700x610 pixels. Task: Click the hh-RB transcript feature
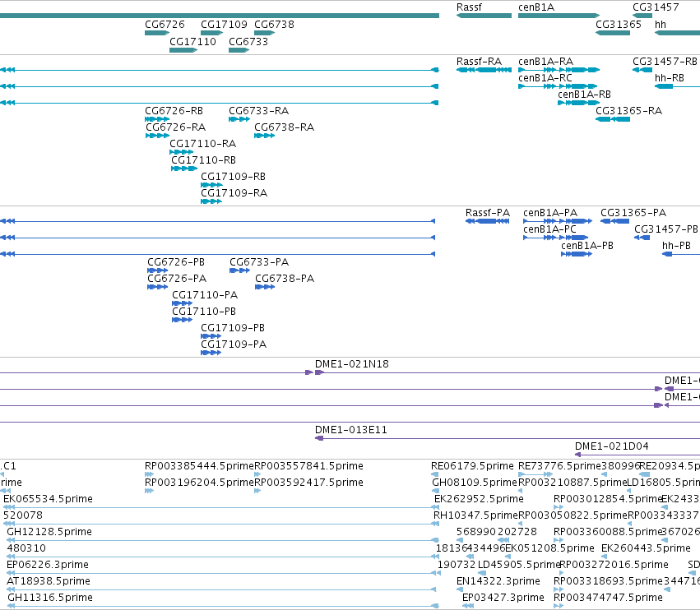[677, 86]
